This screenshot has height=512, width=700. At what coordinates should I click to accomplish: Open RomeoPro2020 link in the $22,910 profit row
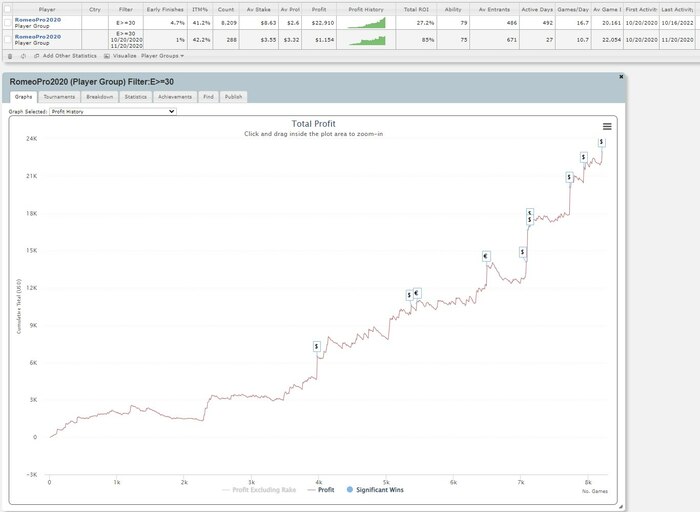click(38, 20)
